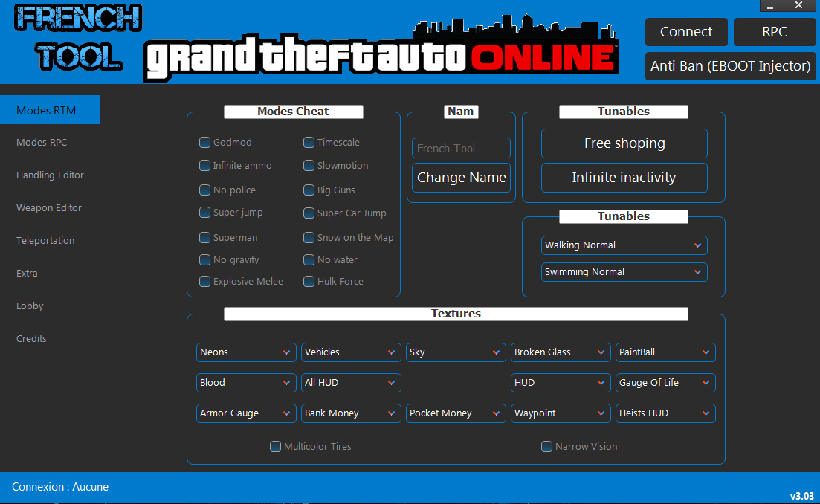The height and width of the screenshot is (504, 820).
Task: Enable Multicolor Tires checkbox
Action: point(275,447)
